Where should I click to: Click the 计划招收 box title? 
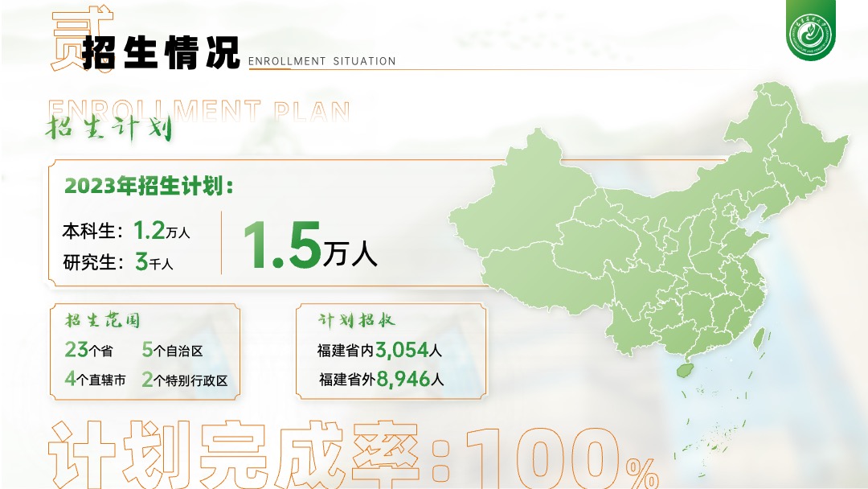click(357, 320)
